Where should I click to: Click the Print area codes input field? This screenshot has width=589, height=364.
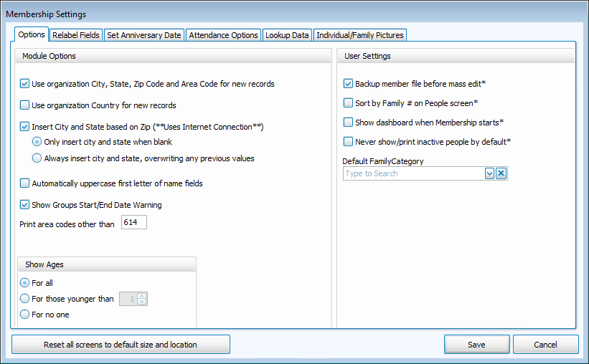pos(134,223)
